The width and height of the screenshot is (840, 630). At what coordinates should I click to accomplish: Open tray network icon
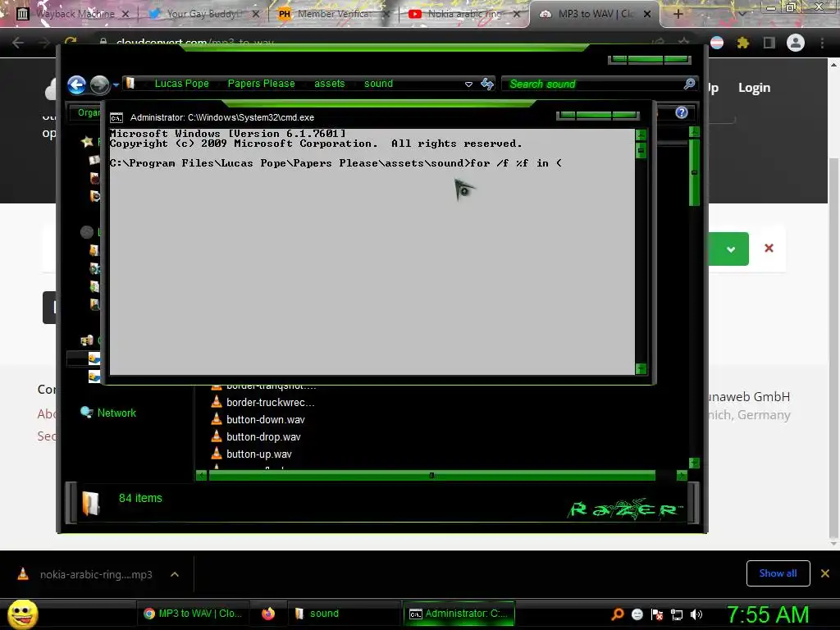click(677, 614)
